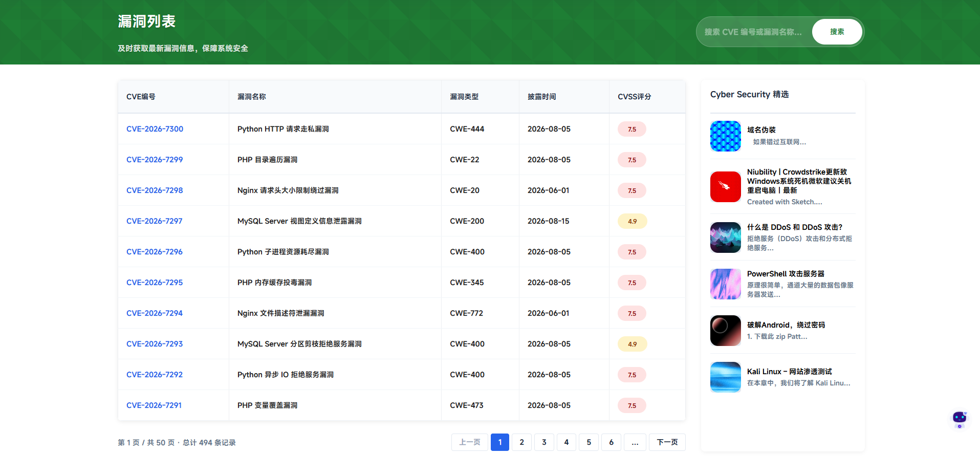The height and width of the screenshot is (476, 980).
Task: Open the 破解Android article thumbnail
Action: pyautogui.click(x=726, y=331)
